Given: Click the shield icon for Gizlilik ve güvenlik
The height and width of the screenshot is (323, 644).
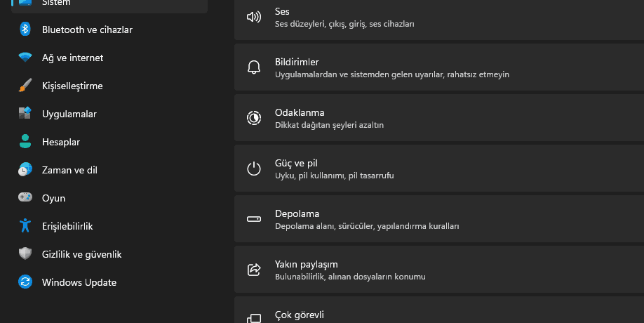Looking at the screenshot, I should pyautogui.click(x=25, y=254).
